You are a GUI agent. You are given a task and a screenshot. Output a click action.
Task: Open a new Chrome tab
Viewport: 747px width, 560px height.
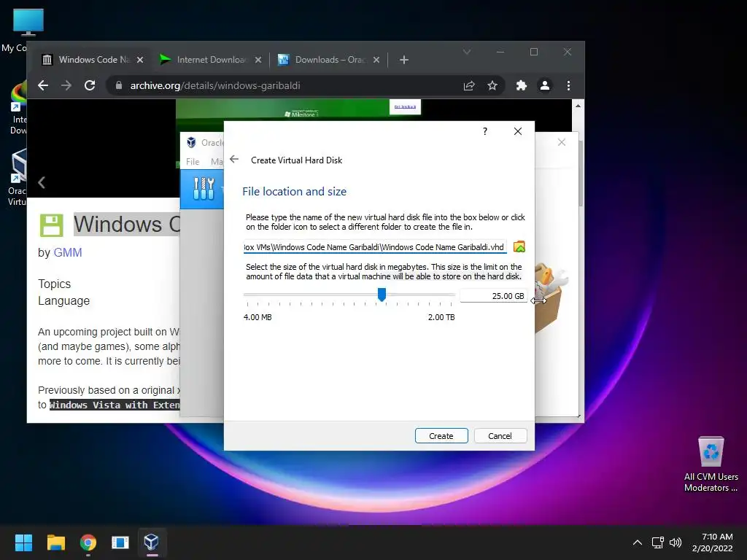coord(404,60)
